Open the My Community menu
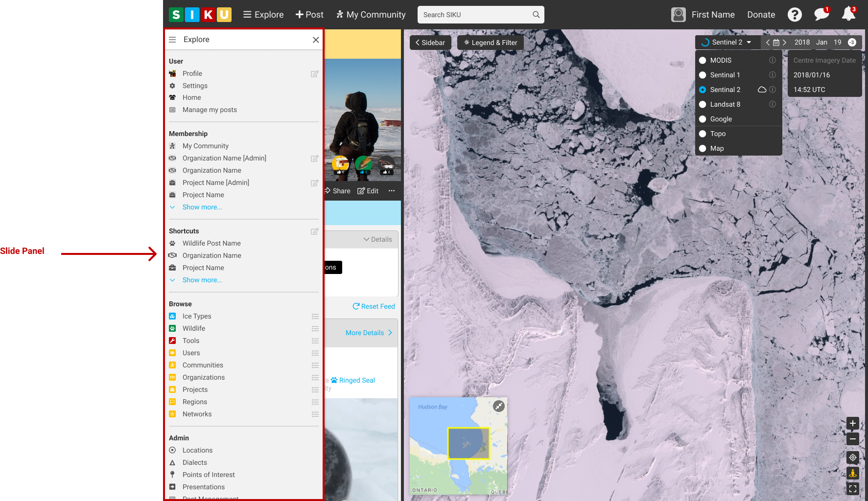 click(371, 15)
